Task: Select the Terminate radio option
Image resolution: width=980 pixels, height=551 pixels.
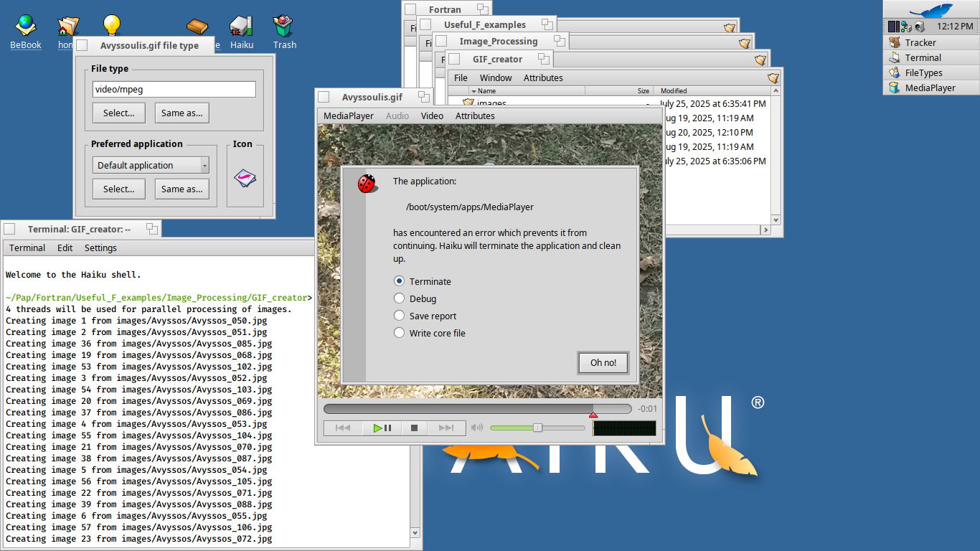Action: pos(400,281)
